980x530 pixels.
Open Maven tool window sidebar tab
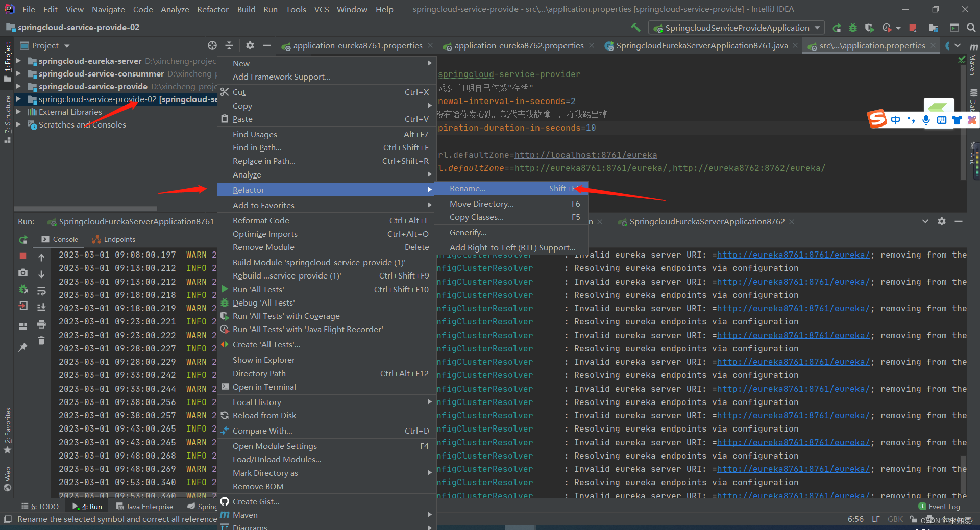pos(973,59)
